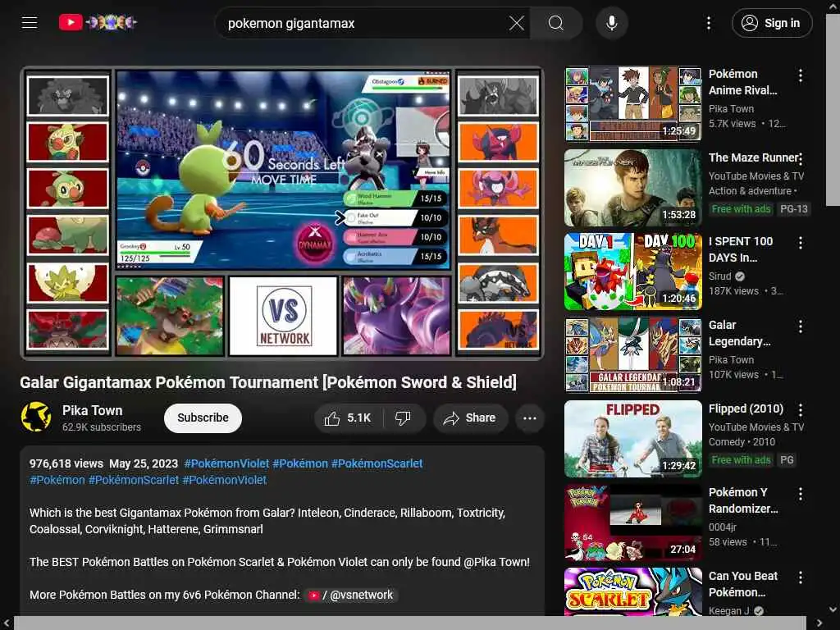Share the video
The width and height of the screenshot is (840, 630).
(x=470, y=418)
